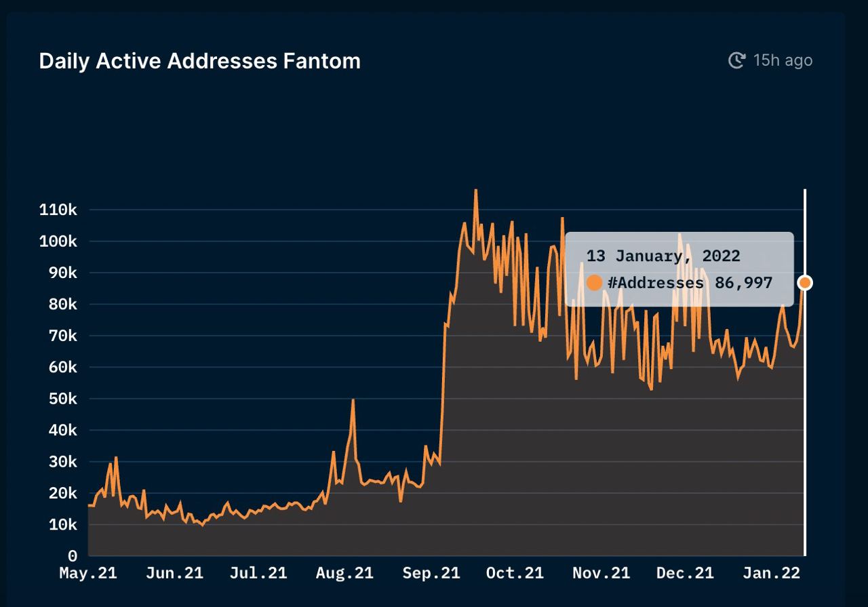Viewport: 868px width, 607px height.
Task: Click the '0' y-axis label
Action: coord(73,556)
